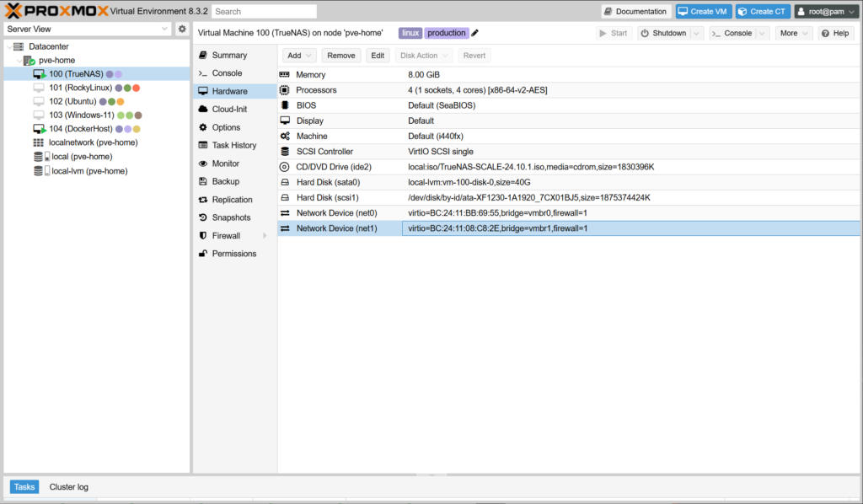Click the Datacenter server icon in tree
863x504 pixels.
tap(19, 46)
